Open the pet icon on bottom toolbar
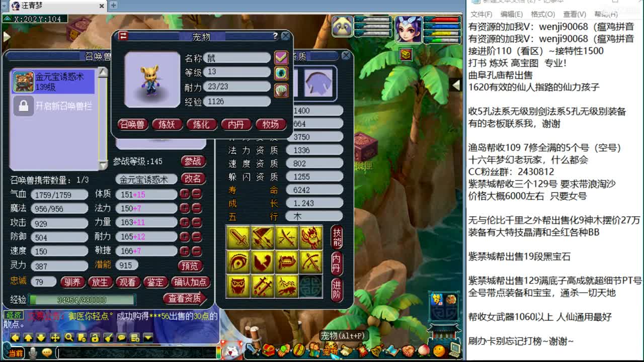Screen dimensions: 644x362 point(331,350)
